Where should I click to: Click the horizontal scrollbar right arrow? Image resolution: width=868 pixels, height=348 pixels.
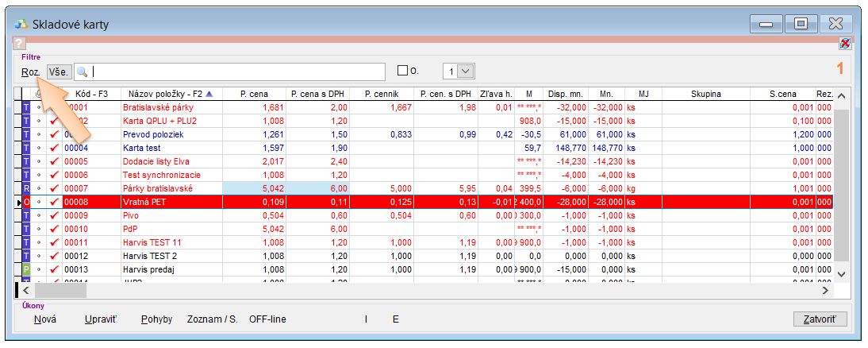825,291
